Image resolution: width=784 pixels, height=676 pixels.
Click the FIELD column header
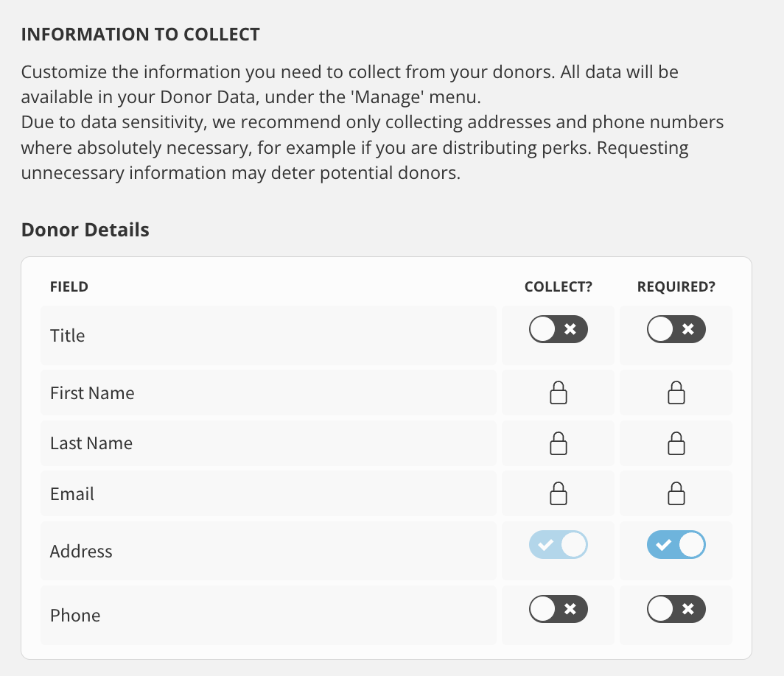69,286
